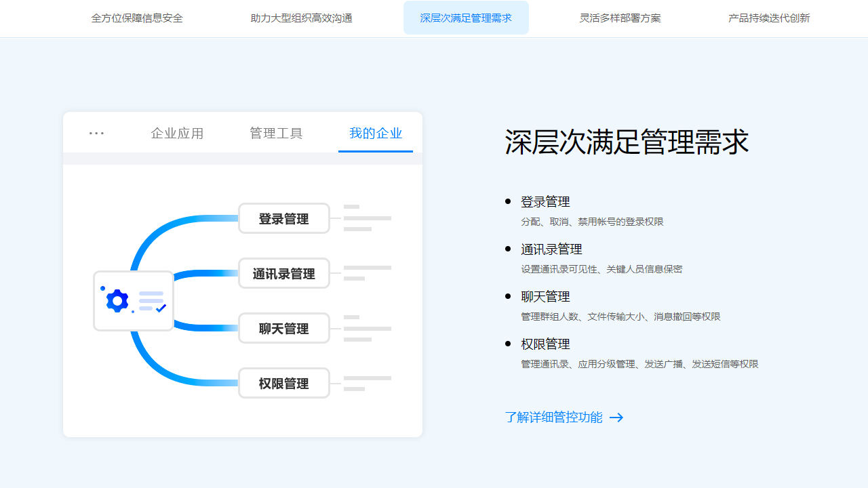Click the arrow icon after 了解详细管控功能
The height and width of the screenshot is (488, 868).
[x=616, y=418]
